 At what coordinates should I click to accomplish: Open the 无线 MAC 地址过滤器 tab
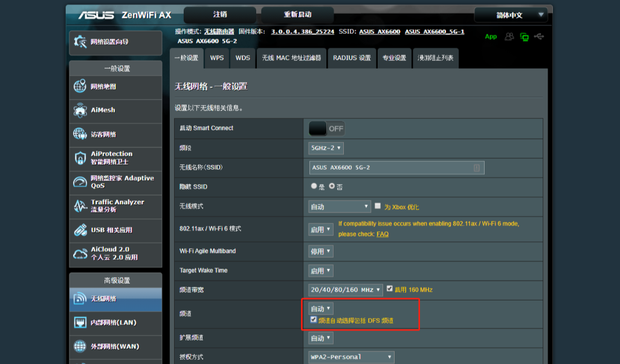(291, 58)
